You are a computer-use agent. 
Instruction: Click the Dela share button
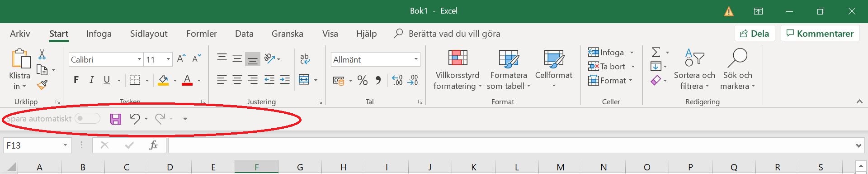(x=755, y=34)
